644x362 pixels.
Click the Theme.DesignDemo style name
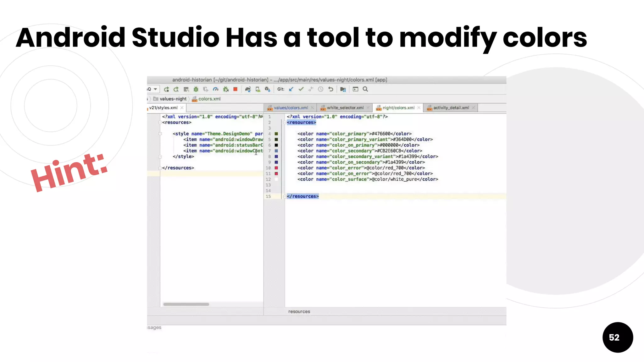click(x=229, y=134)
